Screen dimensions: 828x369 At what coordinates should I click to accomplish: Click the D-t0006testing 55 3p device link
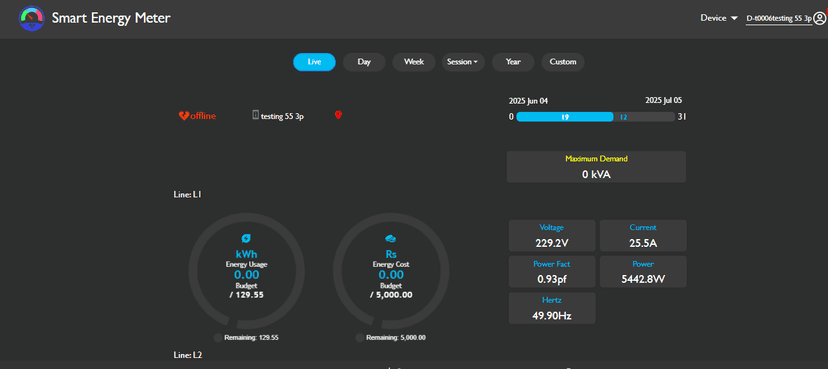tap(778, 18)
